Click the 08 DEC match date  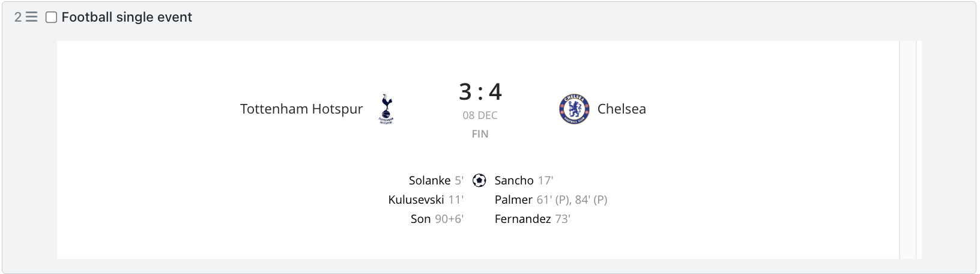click(x=480, y=115)
